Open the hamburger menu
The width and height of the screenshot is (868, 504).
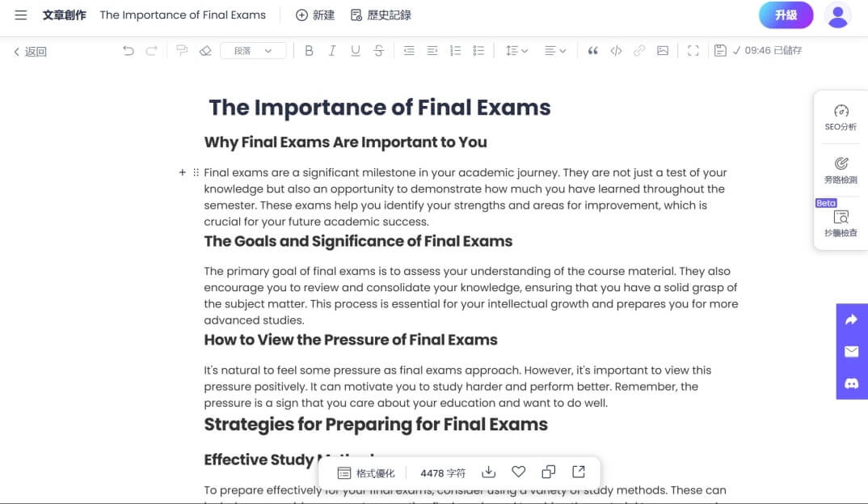pos(21,15)
